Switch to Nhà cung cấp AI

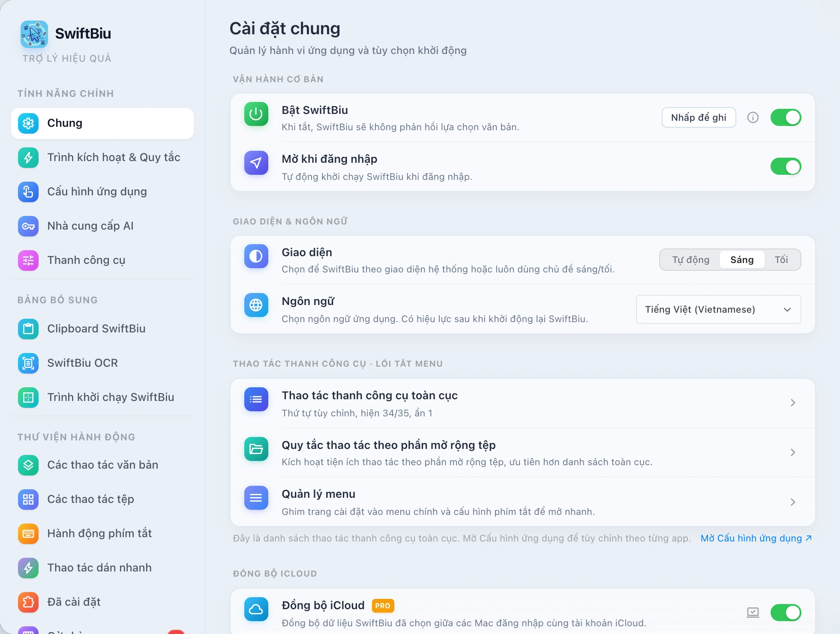102,226
